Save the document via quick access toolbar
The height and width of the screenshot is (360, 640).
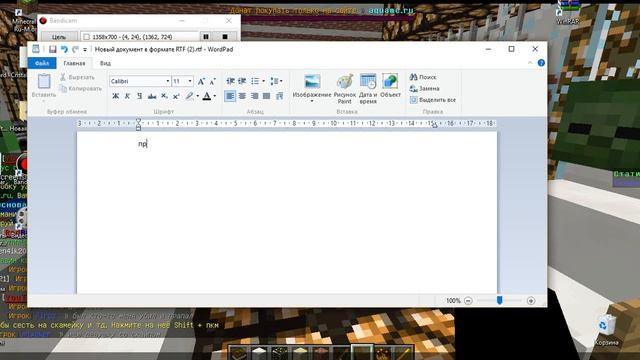(x=52, y=49)
